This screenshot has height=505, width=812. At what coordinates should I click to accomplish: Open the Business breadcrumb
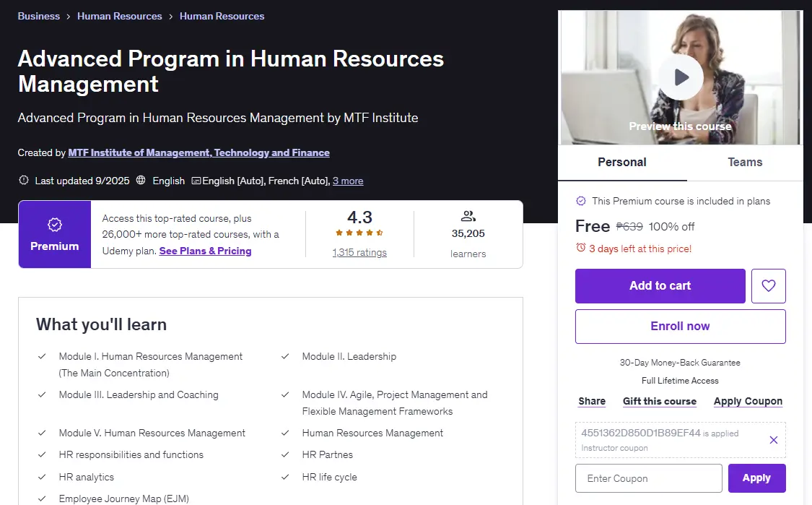pyautogui.click(x=39, y=16)
